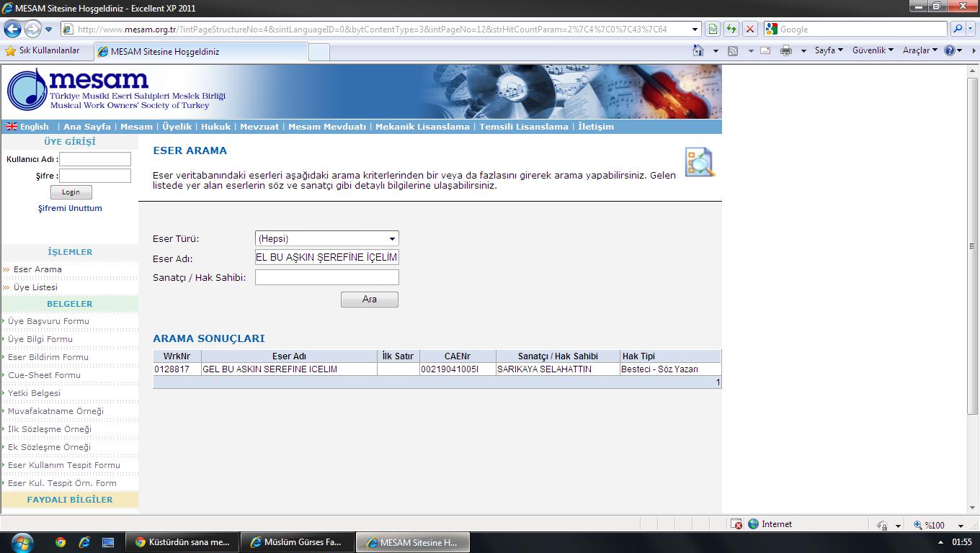
Task: Click the Şifre password field
Action: (x=95, y=176)
